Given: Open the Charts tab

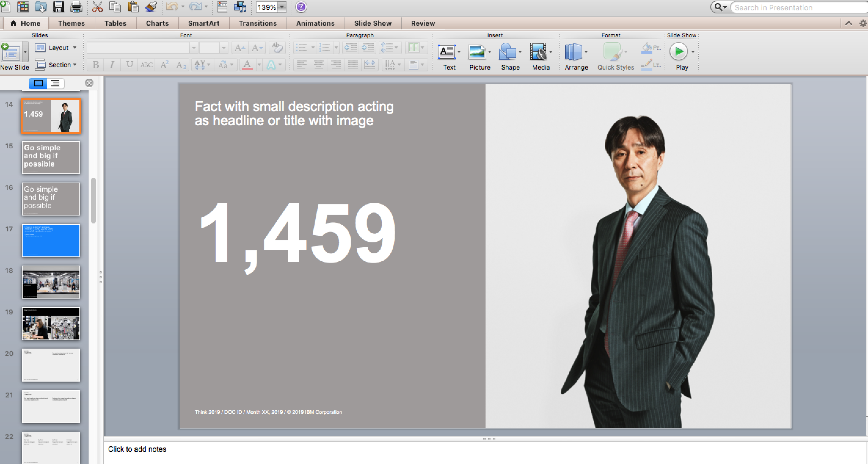Looking at the screenshot, I should pos(157,23).
